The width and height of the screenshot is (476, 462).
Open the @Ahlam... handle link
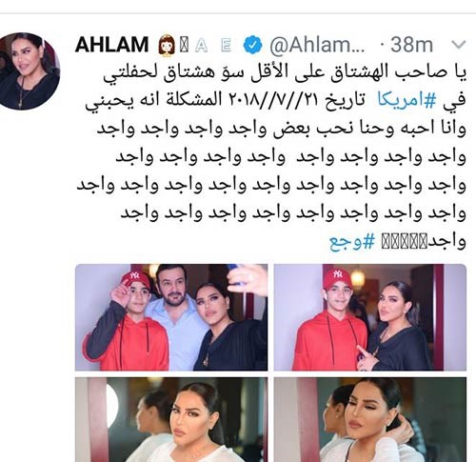point(317,45)
